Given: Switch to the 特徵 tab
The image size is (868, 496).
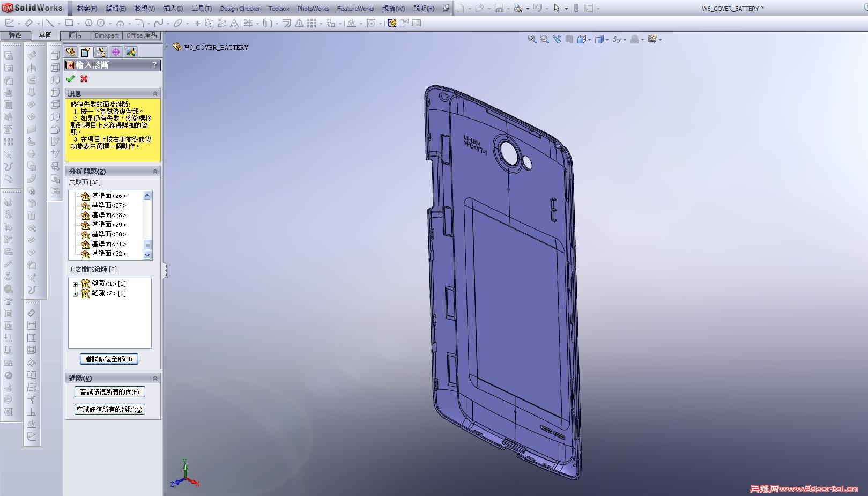Looking at the screenshot, I should pos(16,35).
